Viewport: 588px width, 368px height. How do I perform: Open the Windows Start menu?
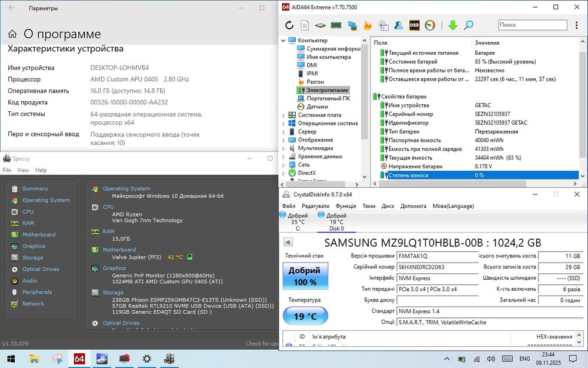10,359
